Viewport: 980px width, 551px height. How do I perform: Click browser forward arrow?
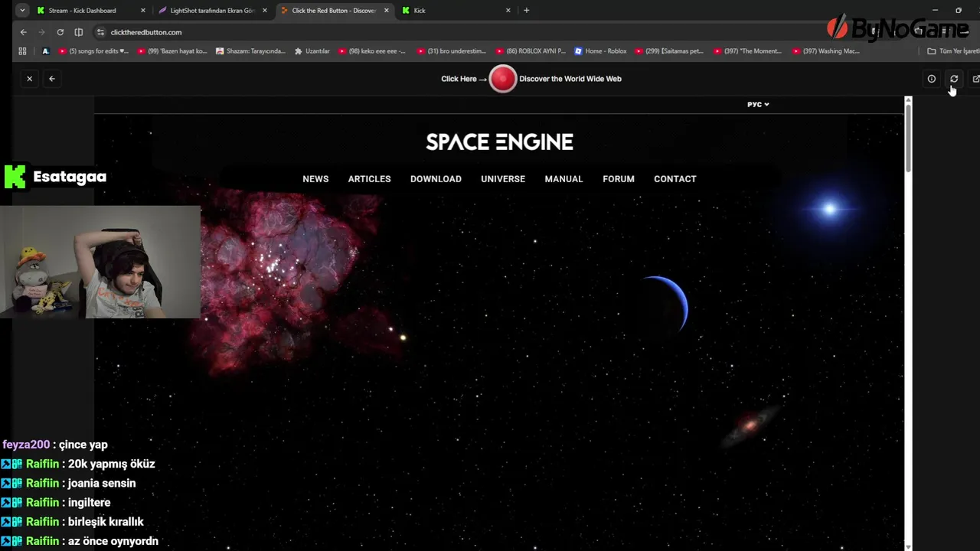(x=41, y=32)
